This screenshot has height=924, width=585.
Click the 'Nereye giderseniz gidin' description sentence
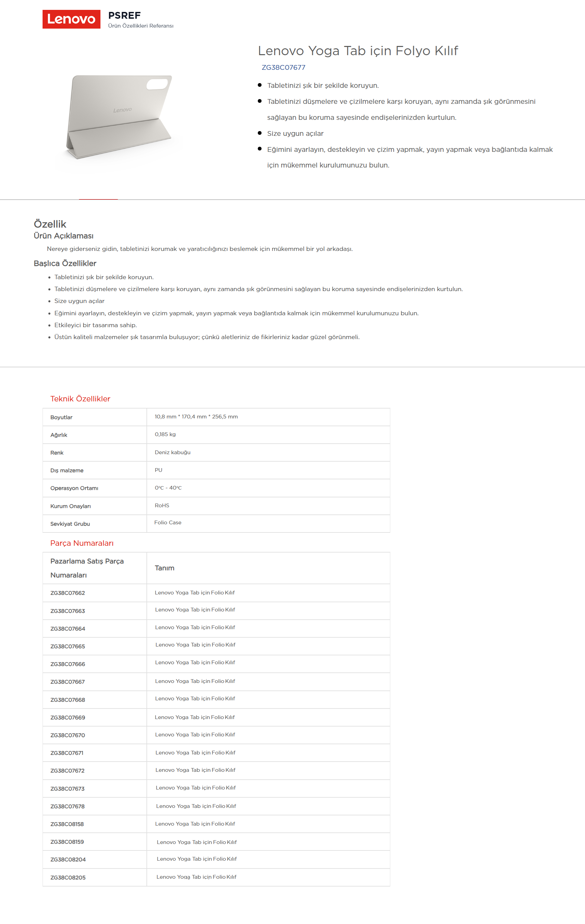tap(200, 249)
